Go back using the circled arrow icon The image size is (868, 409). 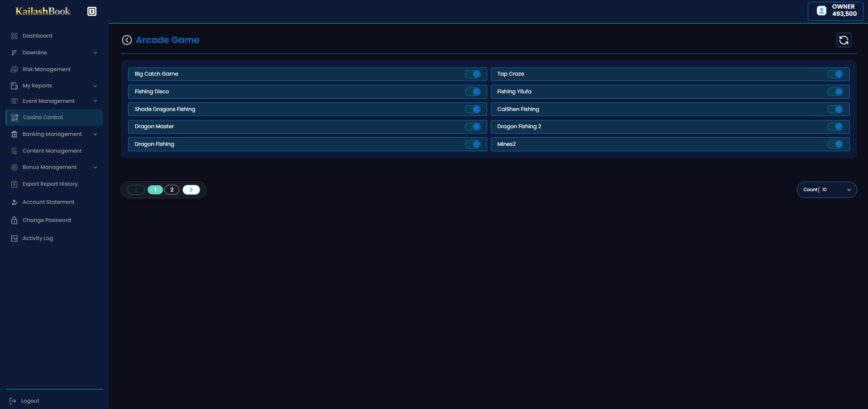point(127,40)
